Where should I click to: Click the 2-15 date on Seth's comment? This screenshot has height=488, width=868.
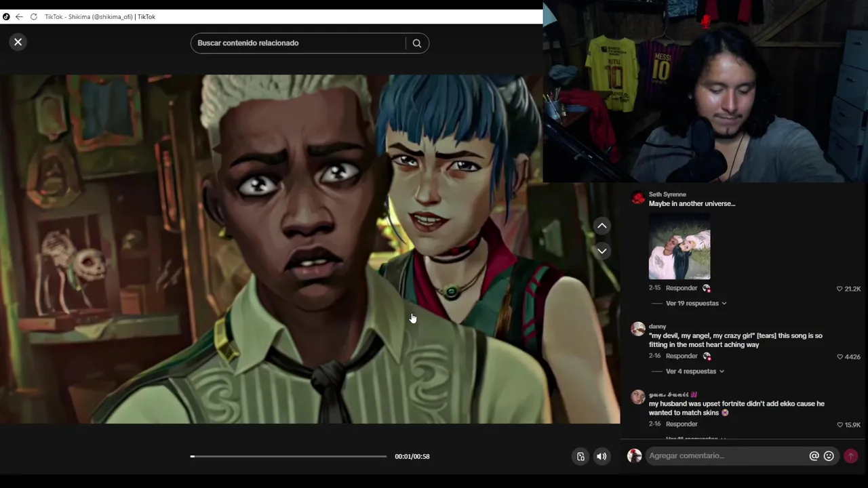[x=654, y=288]
